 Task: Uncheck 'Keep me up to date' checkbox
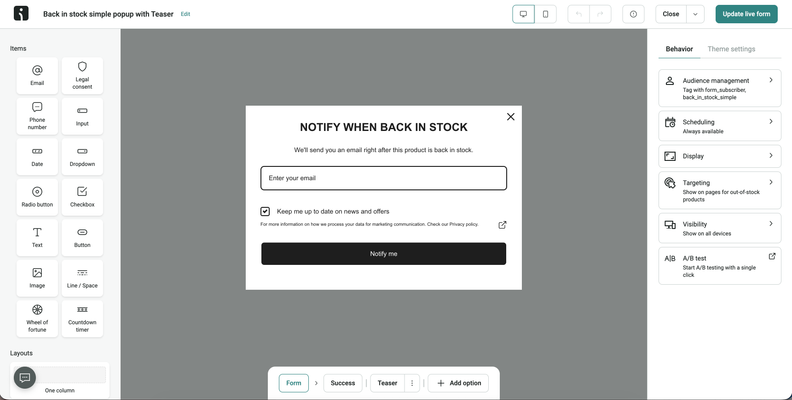tap(265, 211)
